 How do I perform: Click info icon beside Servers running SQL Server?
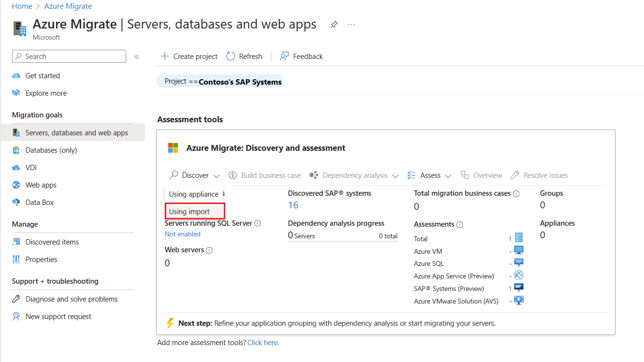tap(258, 223)
